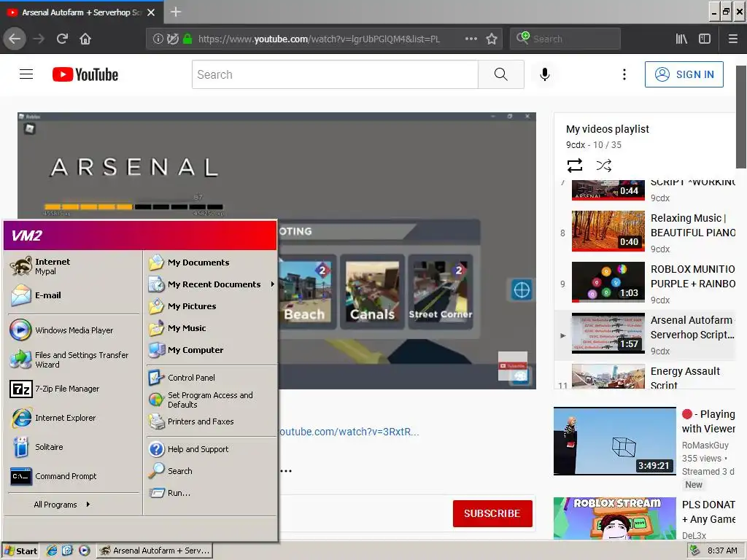Click the Roblox menu icon in video
747x560 pixels.
tap(29, 128)
